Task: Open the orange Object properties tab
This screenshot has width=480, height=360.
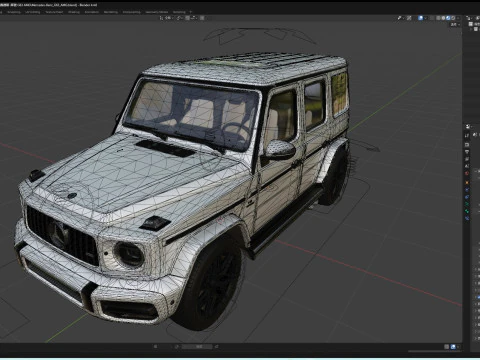Action: 467,183
